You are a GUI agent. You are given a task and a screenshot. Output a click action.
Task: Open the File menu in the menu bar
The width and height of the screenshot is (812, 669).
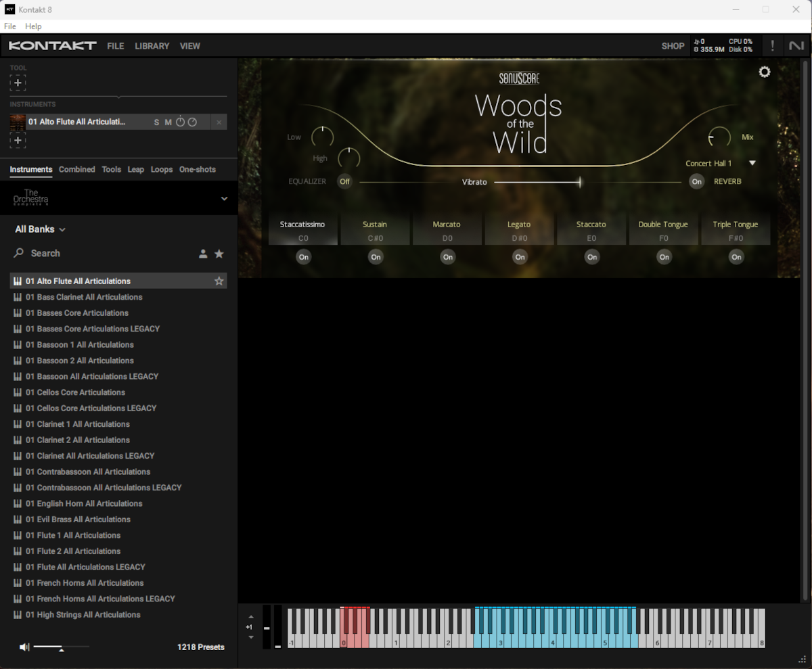tap(10, 26)
